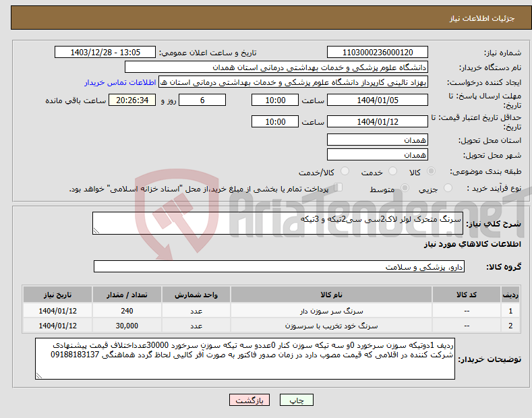Select the خدمت radio button

point(392,171)
